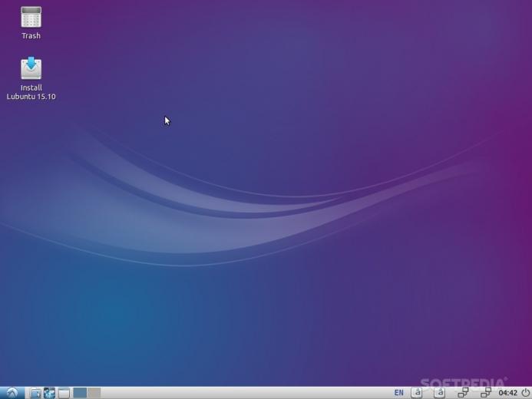Open the Lubuntu start menu button

click(12, 393)
